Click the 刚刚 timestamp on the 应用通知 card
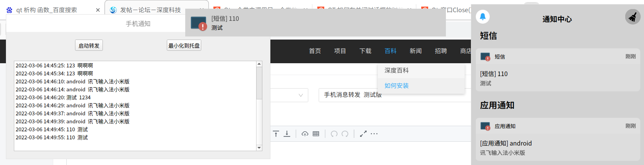Screen dimensions: 644x165 (x=630, y=126)
